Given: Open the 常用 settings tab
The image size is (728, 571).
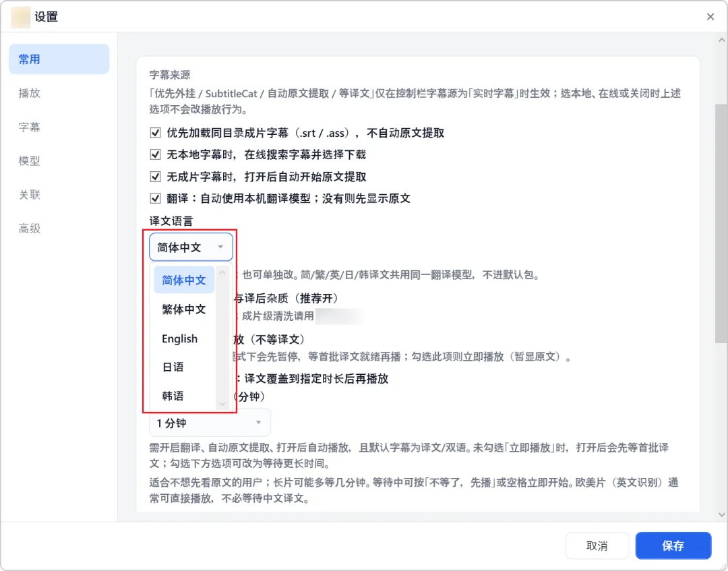Looking at the screenshot, I should point(59,59).
